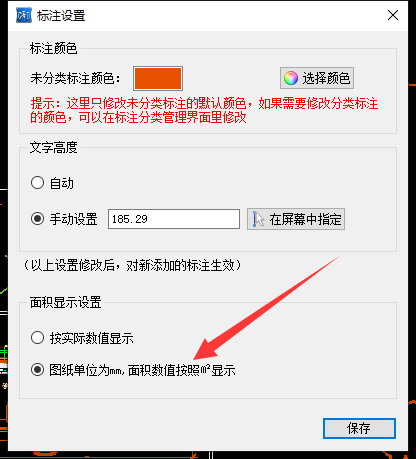This screenshot has height=459, width=416.
Task: Click the 以上设置修改后 note text
Action: tap(132, 265)
